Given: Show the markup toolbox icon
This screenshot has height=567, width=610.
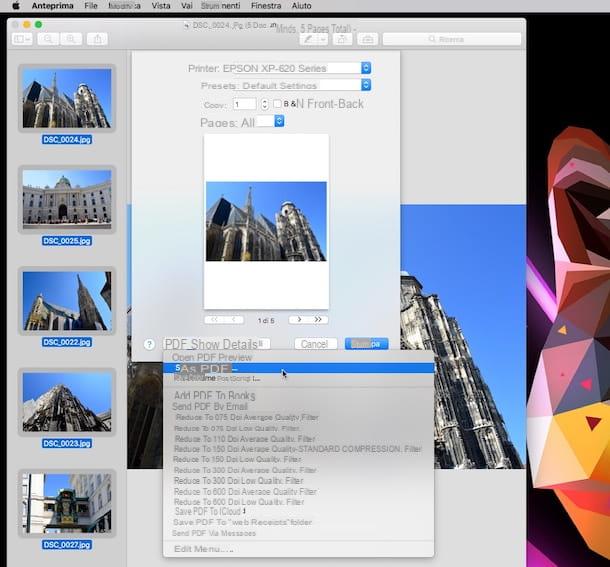Looking at the screenshot, I should (368, 39).
